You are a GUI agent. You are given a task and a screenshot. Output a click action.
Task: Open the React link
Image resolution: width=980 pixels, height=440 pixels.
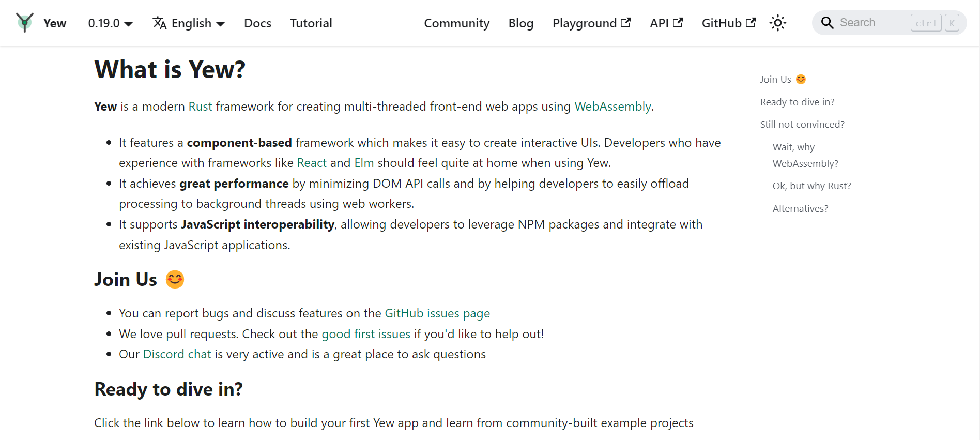[x=312, y=163]
